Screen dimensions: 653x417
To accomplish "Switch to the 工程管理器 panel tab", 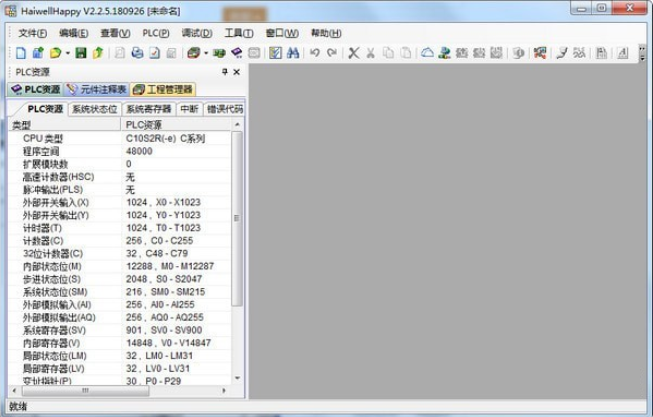I will pos(163,89).
